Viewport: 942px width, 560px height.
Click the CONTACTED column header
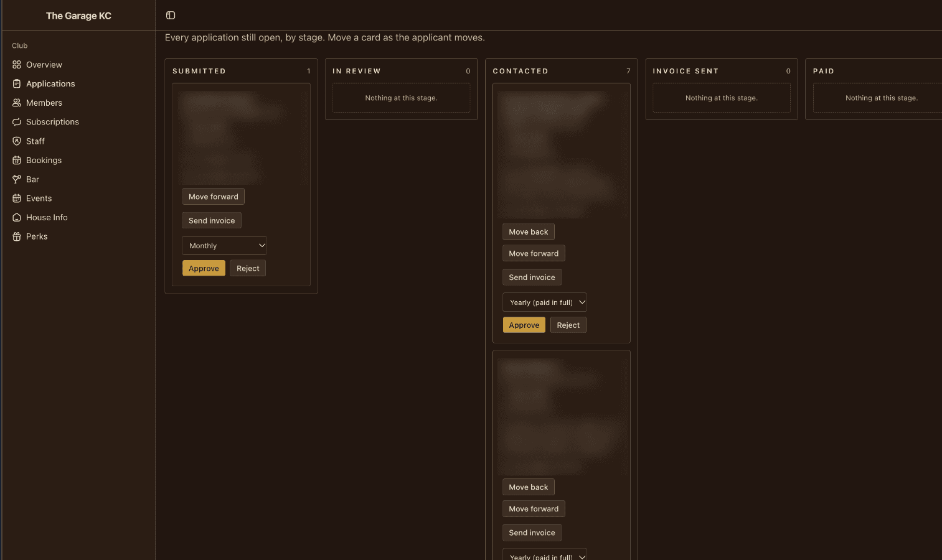pos(520,71)
